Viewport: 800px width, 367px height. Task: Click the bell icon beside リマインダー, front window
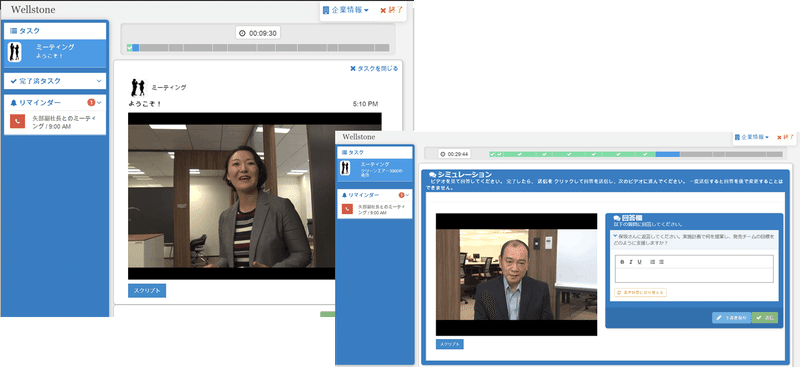click(344, 195)
